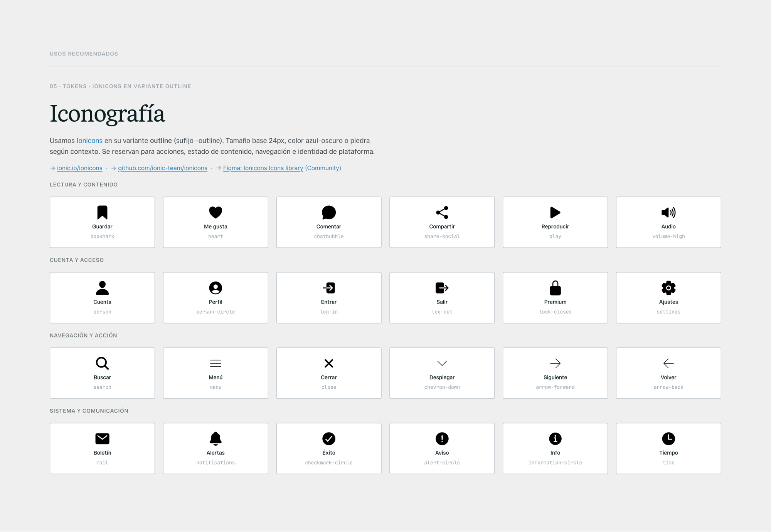
Task: Click the 'information-circle' code label
Action: point(555,463)
